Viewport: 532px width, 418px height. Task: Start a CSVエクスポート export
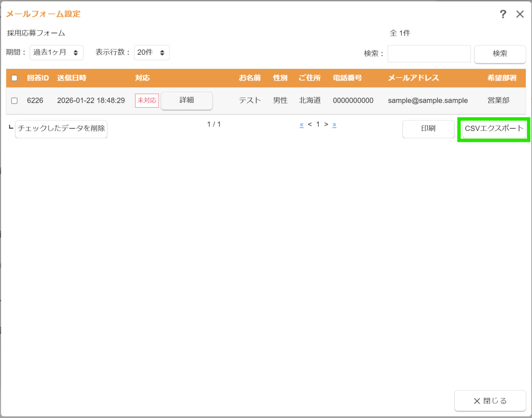[x=494, y=129]
